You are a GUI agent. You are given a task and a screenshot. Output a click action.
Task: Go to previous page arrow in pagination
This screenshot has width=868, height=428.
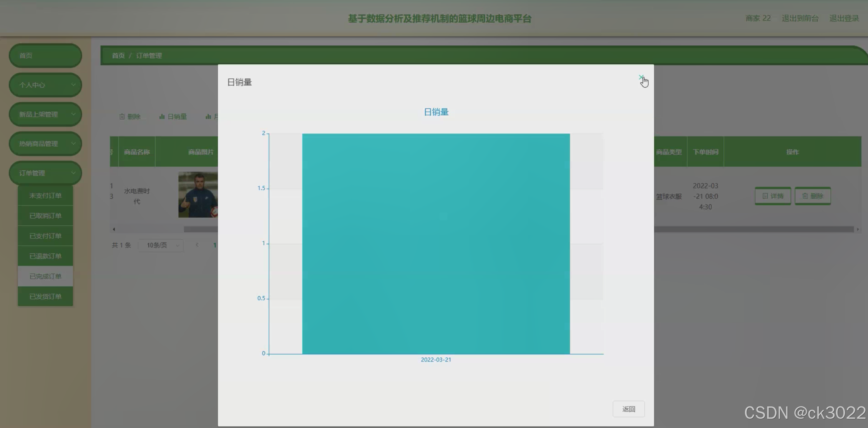(x=197, y=245)
